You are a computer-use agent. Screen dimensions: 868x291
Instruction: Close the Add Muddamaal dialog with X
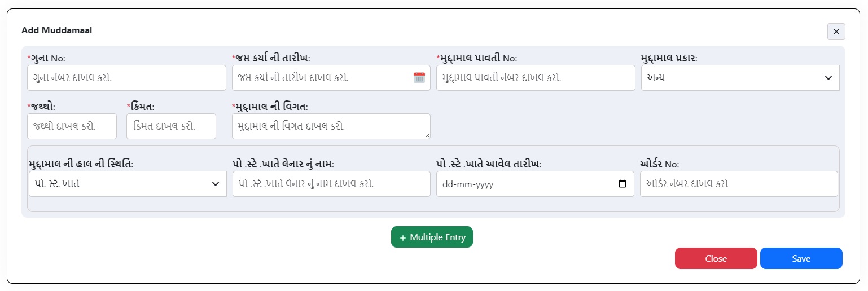pyautogui.click(x=836, y=32)
